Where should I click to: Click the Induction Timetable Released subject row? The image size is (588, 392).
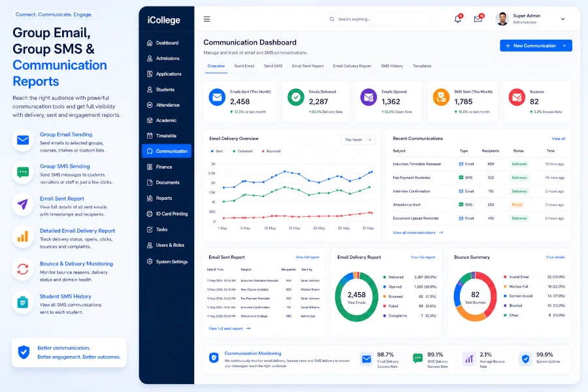click(479, 164)
